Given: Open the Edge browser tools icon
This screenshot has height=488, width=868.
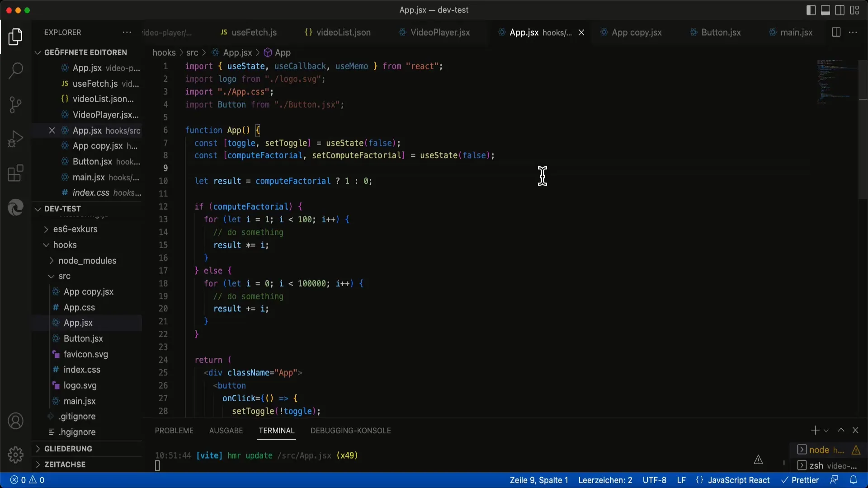Looking at the screenshot, I should [x=15, y=208].
